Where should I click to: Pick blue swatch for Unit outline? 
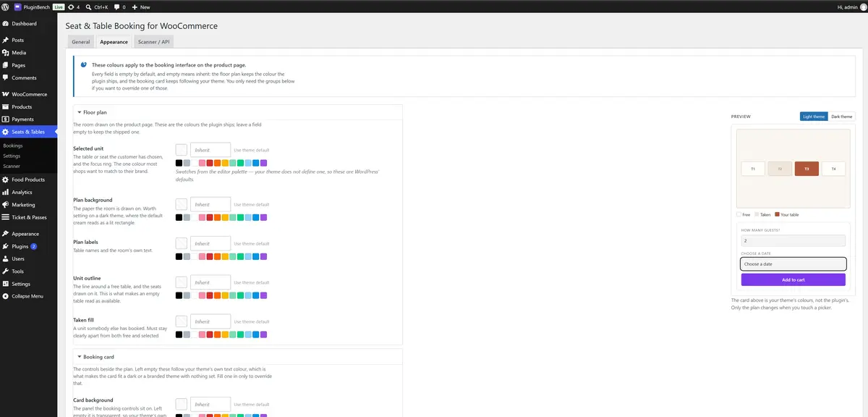(x=255, y=295)
